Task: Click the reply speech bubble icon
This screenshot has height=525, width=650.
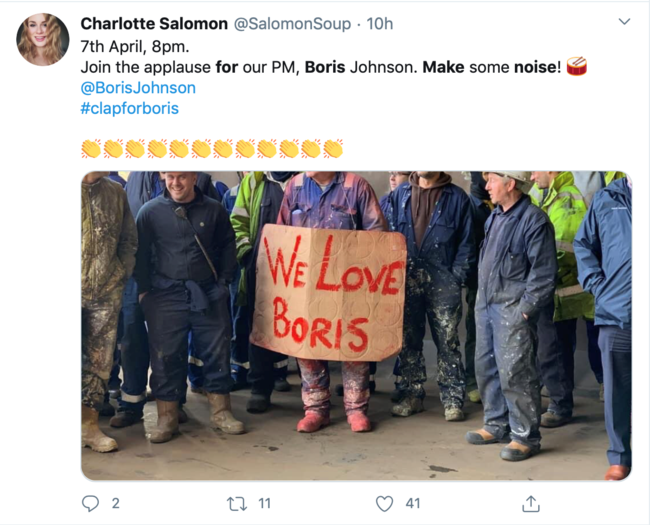Action: pos(90,503)
